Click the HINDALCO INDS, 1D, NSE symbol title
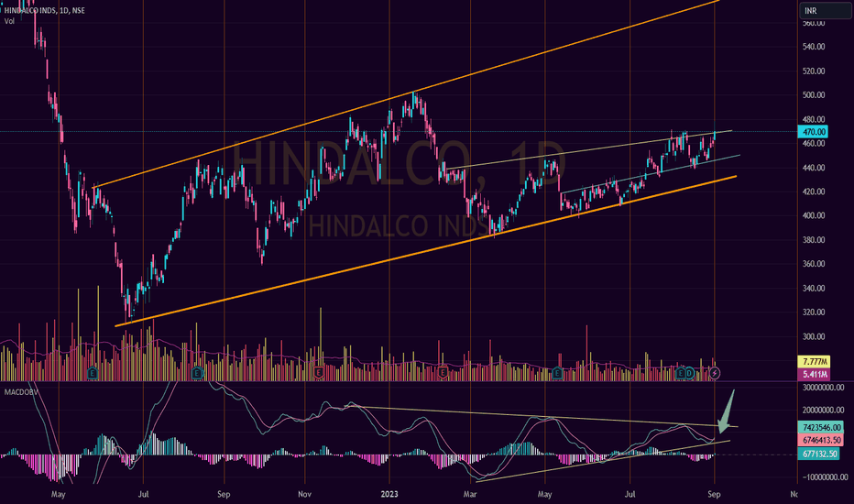Image resolution: width=854 pixels, height=504 pixels. point(44,10)
